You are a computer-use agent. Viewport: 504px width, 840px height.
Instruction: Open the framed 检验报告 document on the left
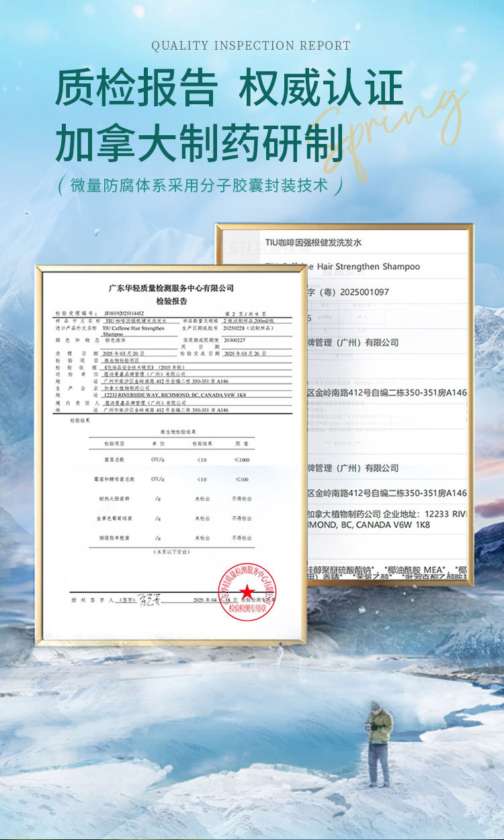point(171,454)
